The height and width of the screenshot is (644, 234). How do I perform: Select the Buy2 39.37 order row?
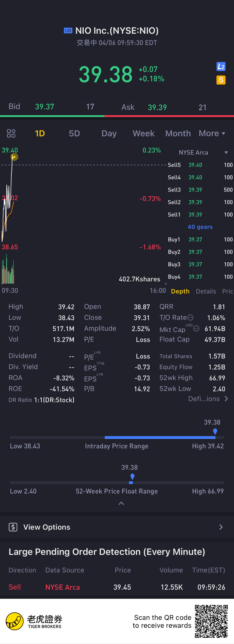point(200,252)
